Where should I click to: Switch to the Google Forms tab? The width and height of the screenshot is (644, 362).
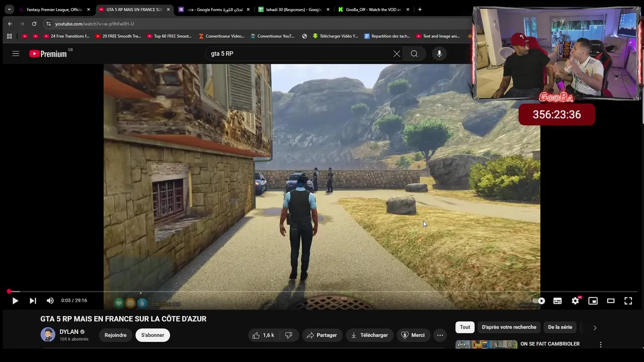point(215,10)
